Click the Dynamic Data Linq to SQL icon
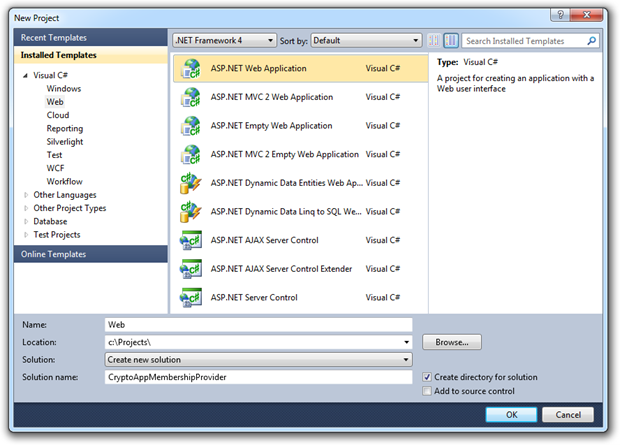 coord(191,212)
